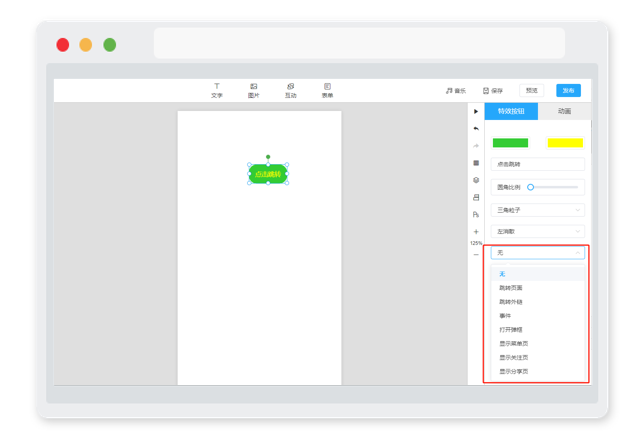Click the Ps import icon
This screenshot has height=440, width=640.
pos(476,214)
